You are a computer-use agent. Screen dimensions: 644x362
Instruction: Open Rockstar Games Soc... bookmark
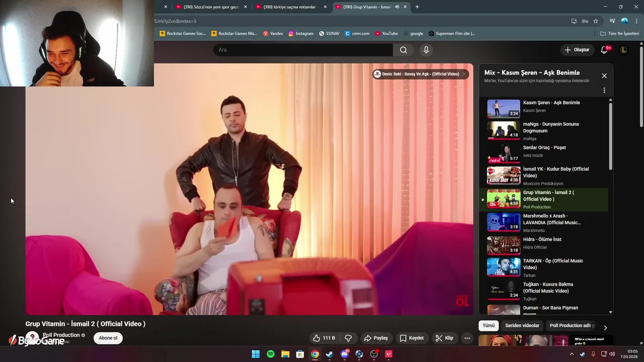(183, 34)
